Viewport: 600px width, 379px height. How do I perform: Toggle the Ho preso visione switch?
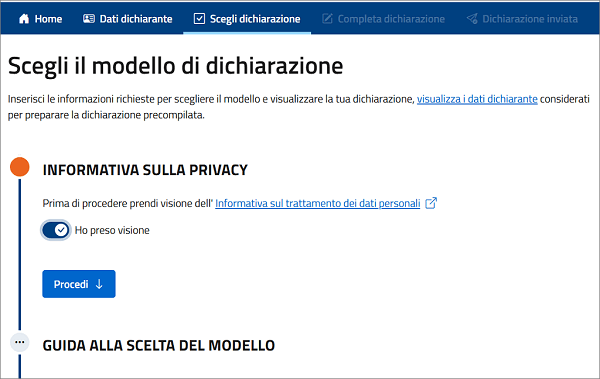point(56,230)
